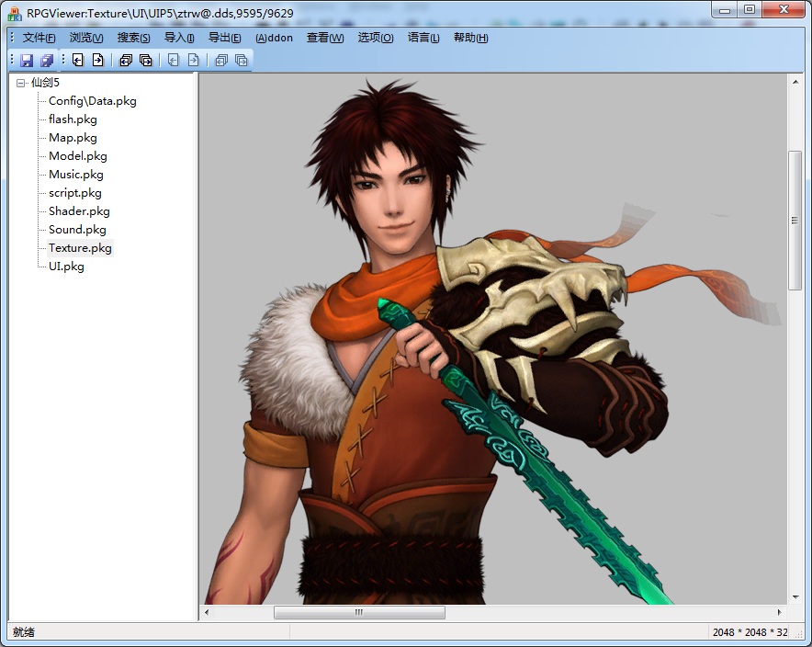The width and height of the screenshot is (812, 647).
Task: Click the scroll right arrow below the image
Action: [780, 612]
